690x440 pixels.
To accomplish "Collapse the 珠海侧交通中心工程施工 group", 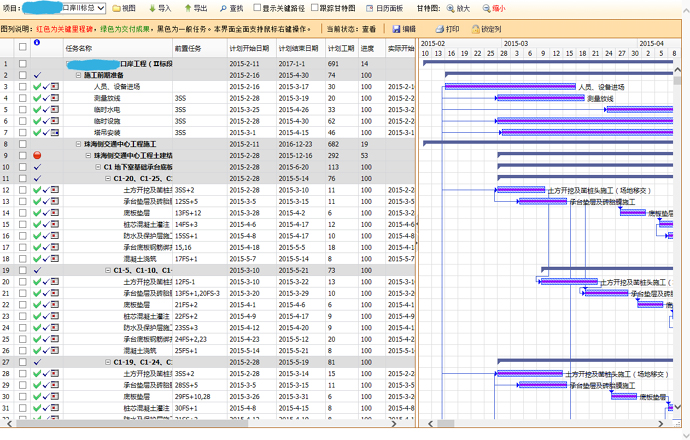I will point(78,144).
